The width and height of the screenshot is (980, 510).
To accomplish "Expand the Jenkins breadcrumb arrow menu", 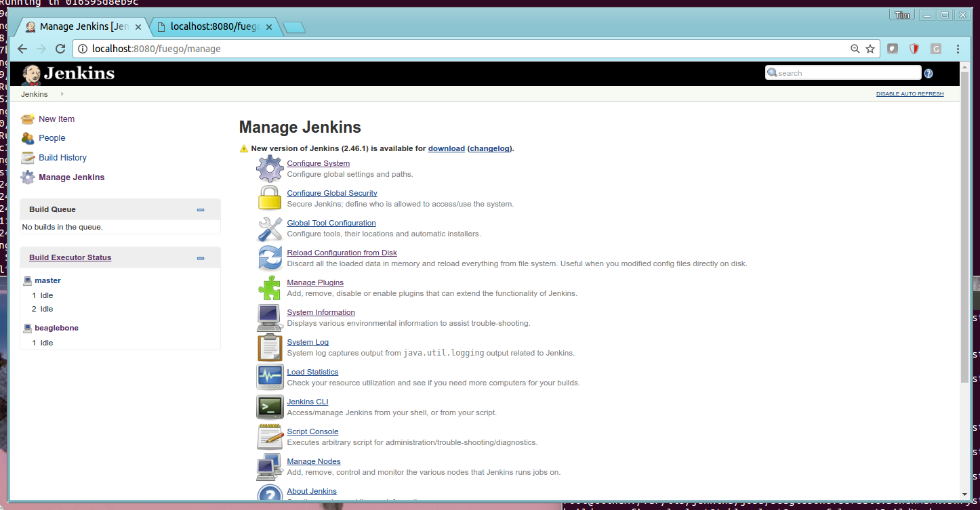I will pos(62,94).
